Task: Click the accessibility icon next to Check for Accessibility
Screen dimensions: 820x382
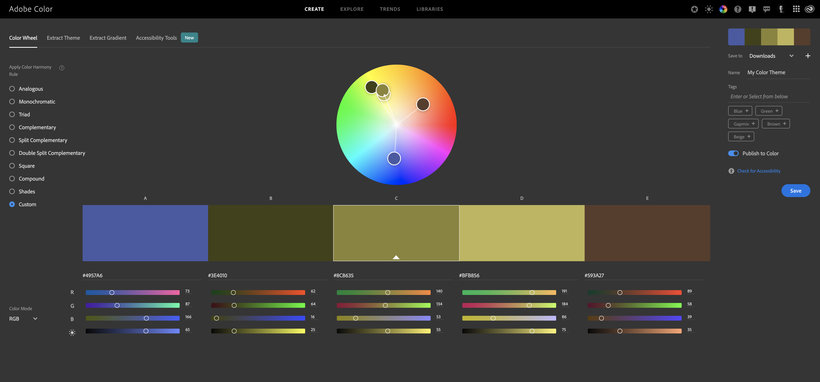Action: click(x=731, y=171)
